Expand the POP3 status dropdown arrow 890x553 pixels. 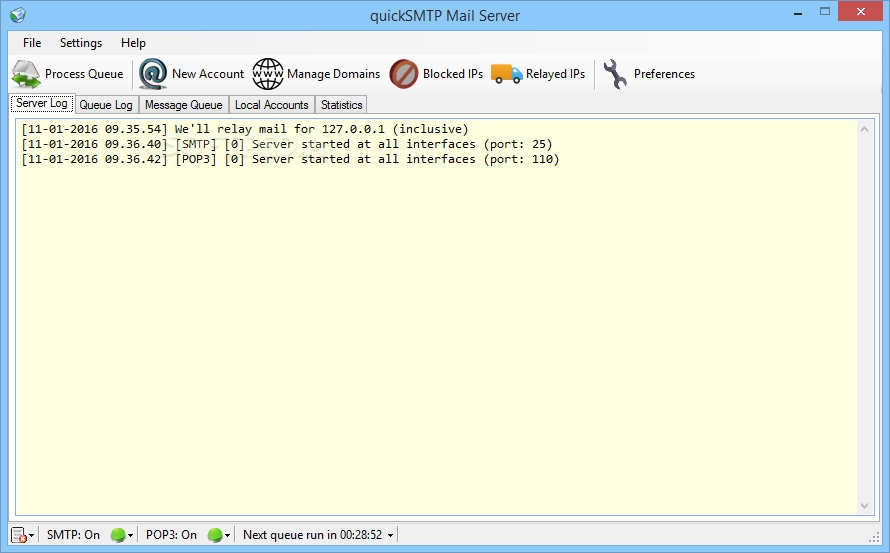coord(228,535)
